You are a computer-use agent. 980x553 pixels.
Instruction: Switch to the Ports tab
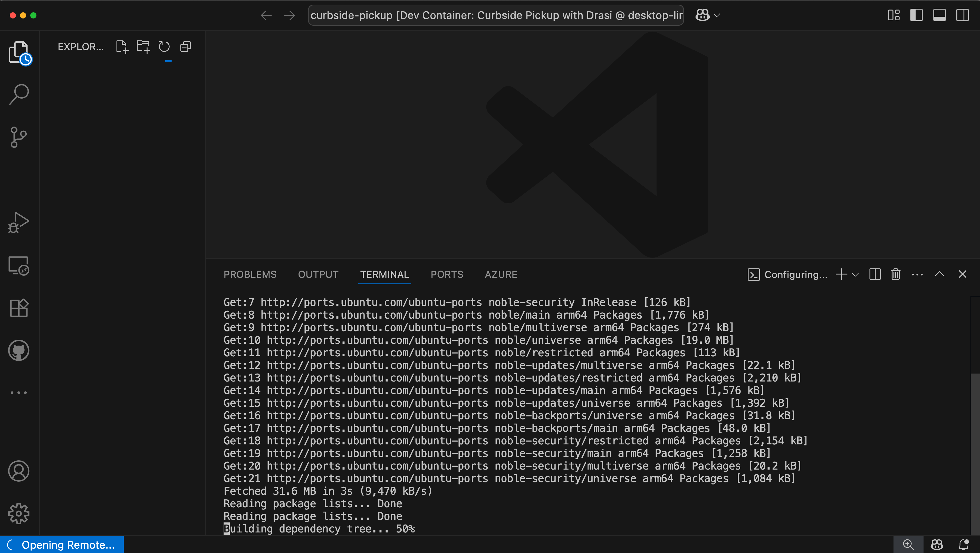(x=447, y=274)
